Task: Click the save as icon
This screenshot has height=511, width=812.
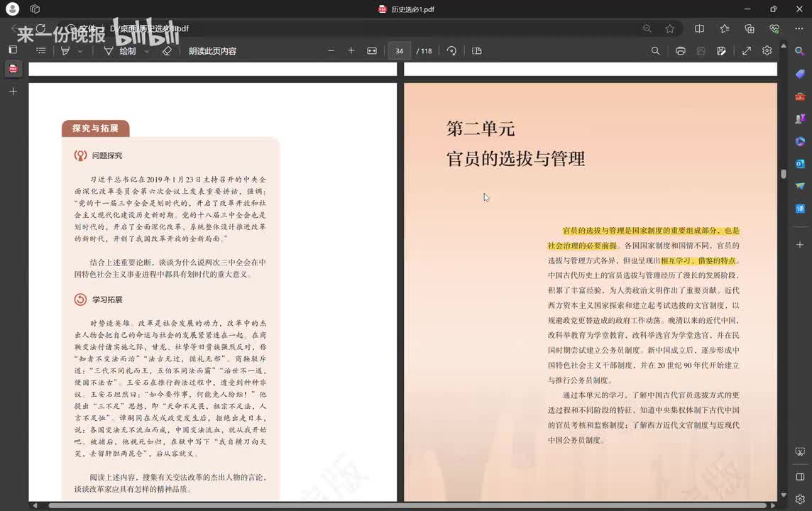Action: coord(721,50)
